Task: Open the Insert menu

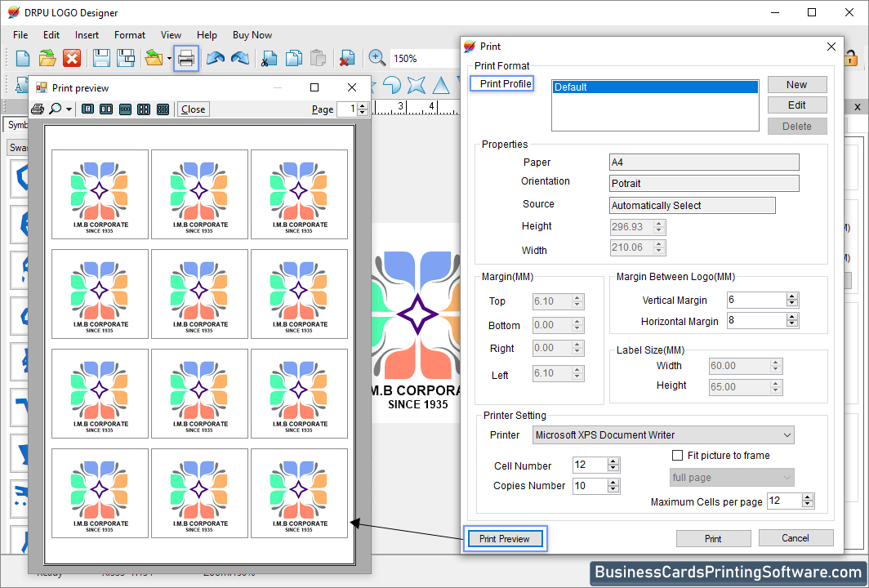Action: pyautogui.click(x=87, y=35)
